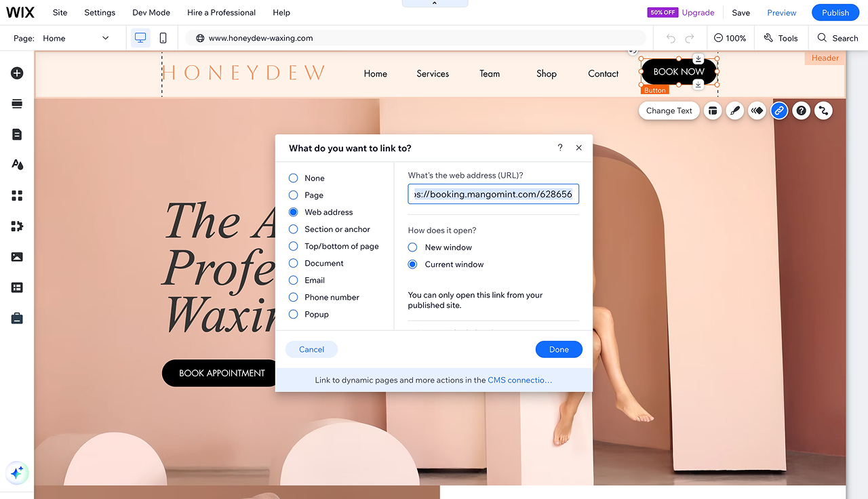Click the Services nav item on site
The width and height of the screenshot is (868, 499).
click(433, 74)
